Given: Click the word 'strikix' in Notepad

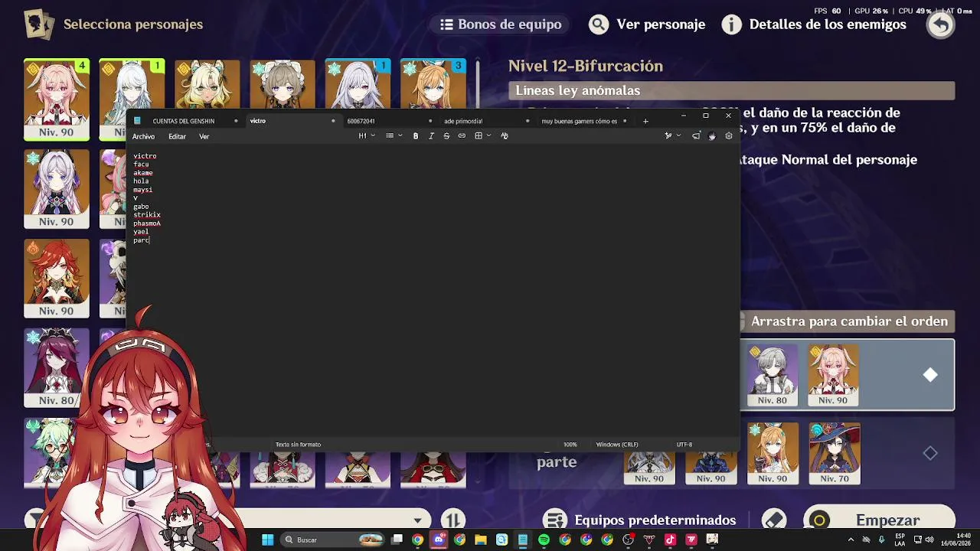Looking at the screenshot, I should [147, 215].
